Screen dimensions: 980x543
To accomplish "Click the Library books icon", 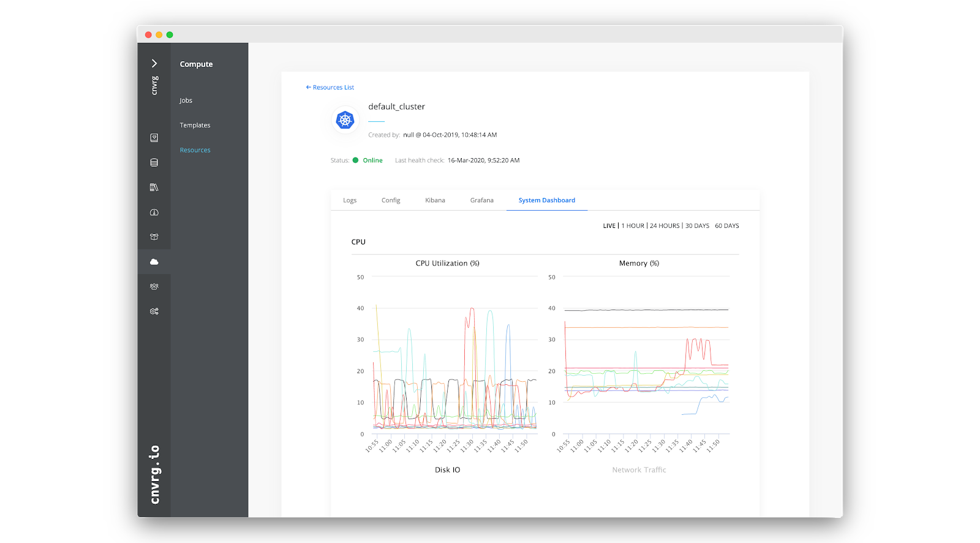I will pos(154,188).
